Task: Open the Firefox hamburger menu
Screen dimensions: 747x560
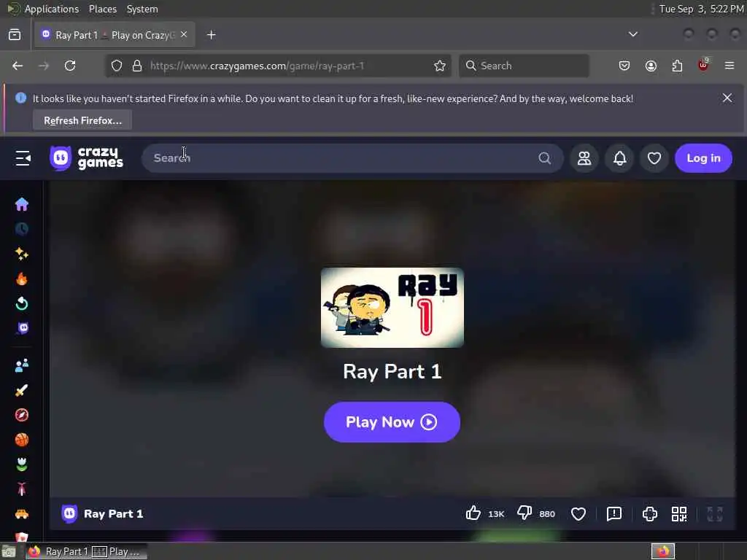Action: coord(729,66)
